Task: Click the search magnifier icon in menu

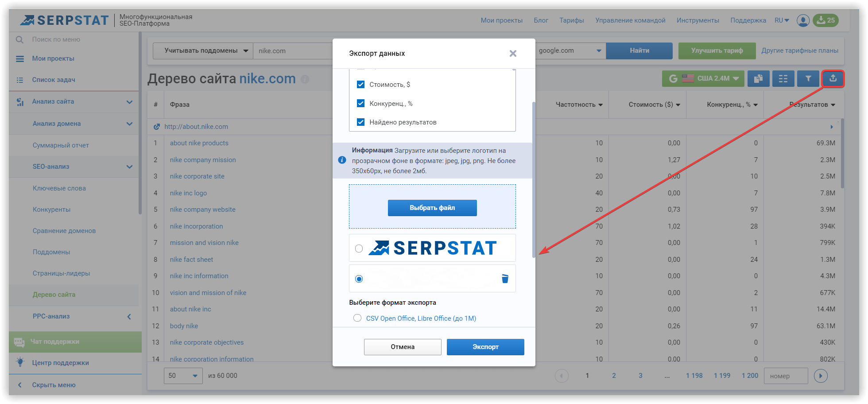Action: point(20,39)
